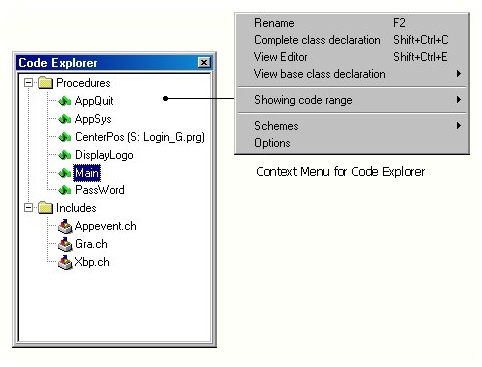Open View base class declaration submenu arrow
The width and height of the screenshot is (482, 367).
point(459,73)
